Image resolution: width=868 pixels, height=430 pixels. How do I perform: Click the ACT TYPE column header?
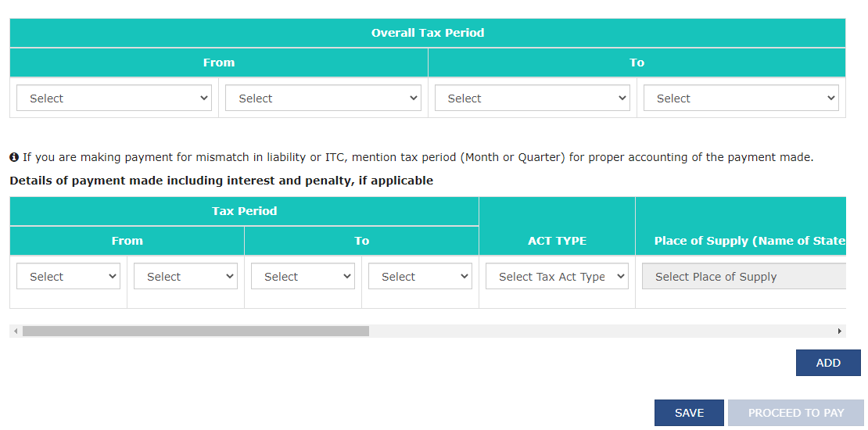pyautogui.click(x=557, y=241)
